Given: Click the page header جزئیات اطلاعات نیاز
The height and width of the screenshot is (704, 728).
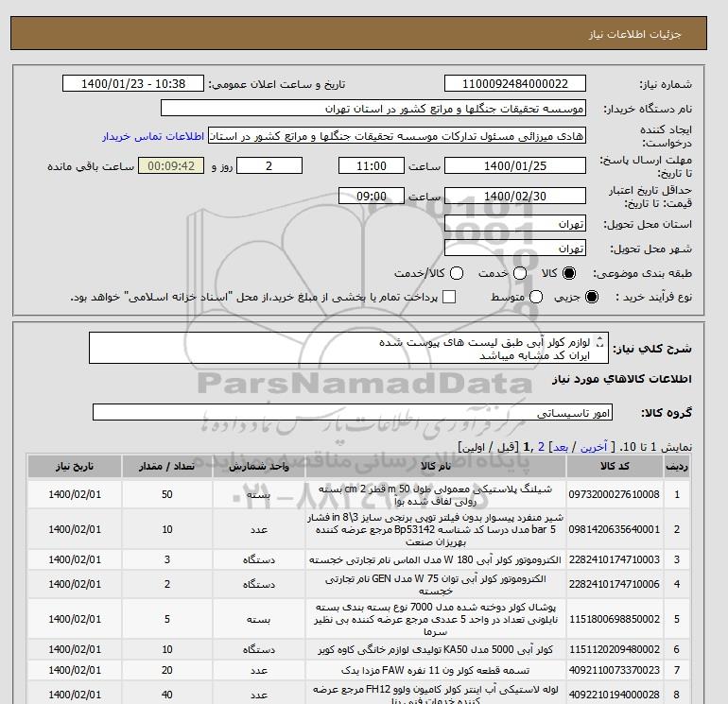Looking at the screenshot, I should 634,34.
